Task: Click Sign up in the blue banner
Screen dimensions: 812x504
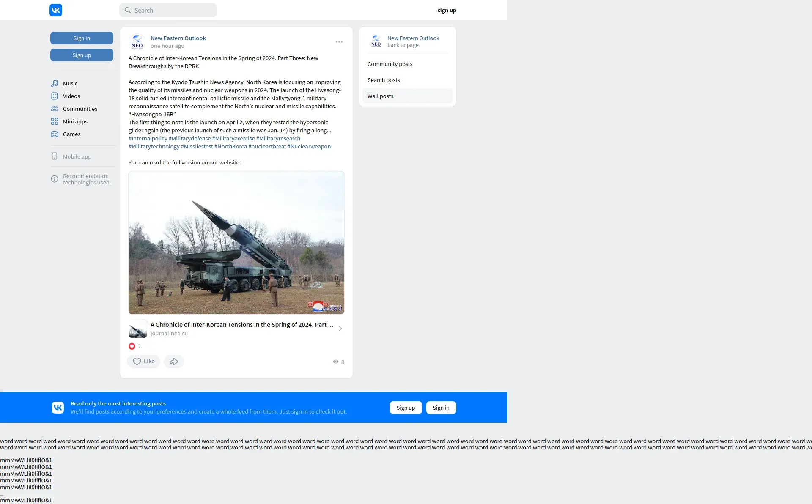Action: tap(406, 408)
